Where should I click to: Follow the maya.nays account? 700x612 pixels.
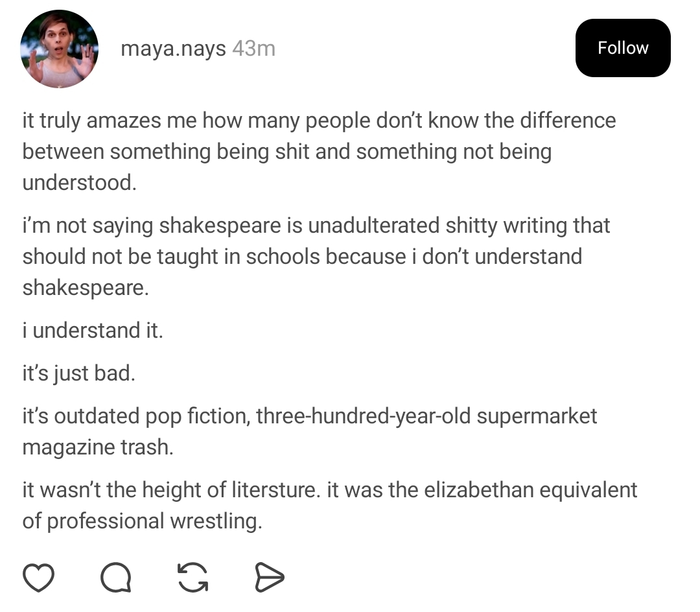622,48
